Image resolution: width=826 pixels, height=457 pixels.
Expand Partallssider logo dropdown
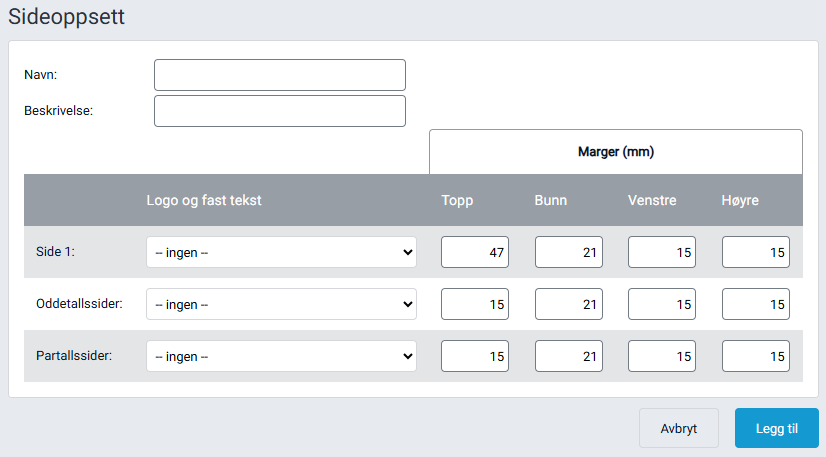pos(281,355)
